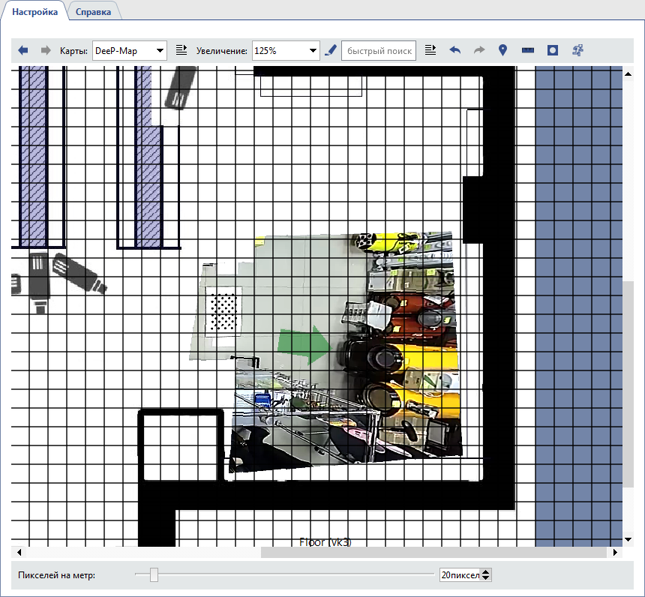Viewport: 645px width, 597px height.
Task: Click the быстрый поиск search field
Action: (x=379, y=50)
